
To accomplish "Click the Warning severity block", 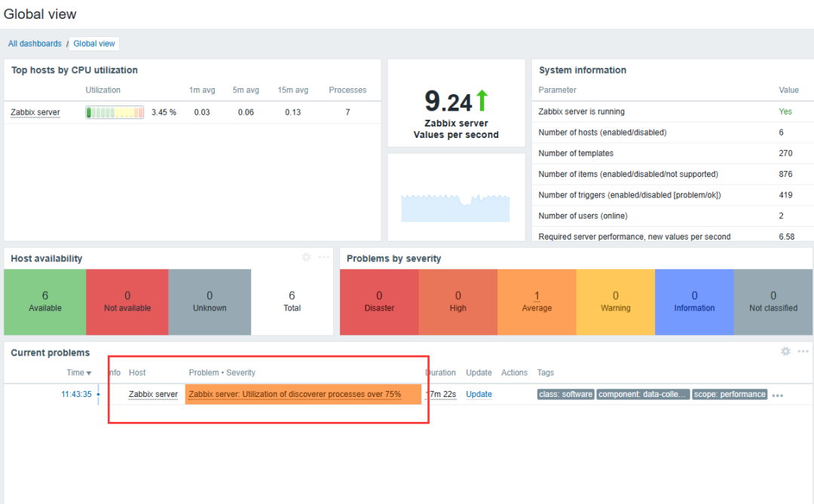I will (x=616, y=301).
